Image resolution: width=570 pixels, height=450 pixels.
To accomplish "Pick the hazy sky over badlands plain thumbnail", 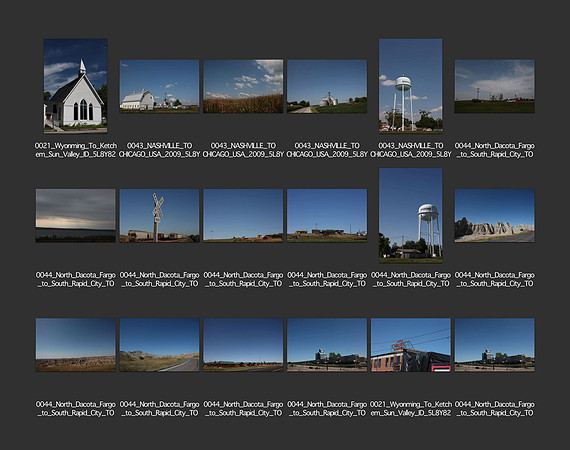I will coord(76,345).
